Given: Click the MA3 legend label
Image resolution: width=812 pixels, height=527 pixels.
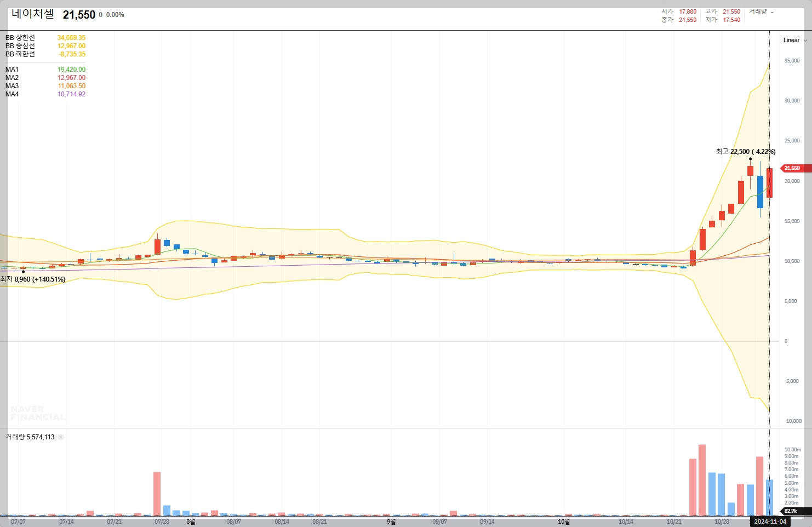Looking at the screenshot, I should pyautogui.click(x=12, y=86).
